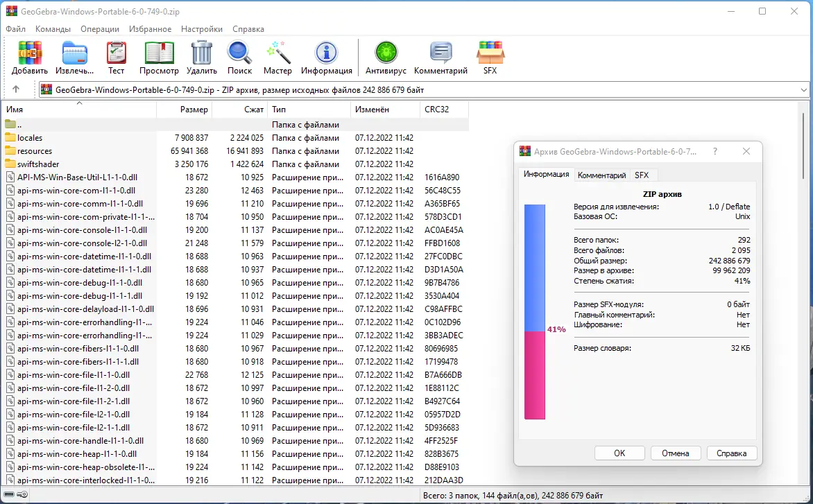Click the size value 65 941 368

pos(189,150)
